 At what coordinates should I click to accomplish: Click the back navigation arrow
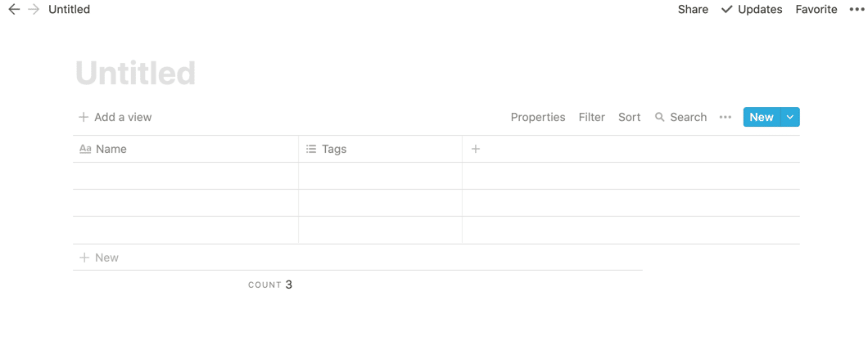pyautogui.click(x=14, y=10)
